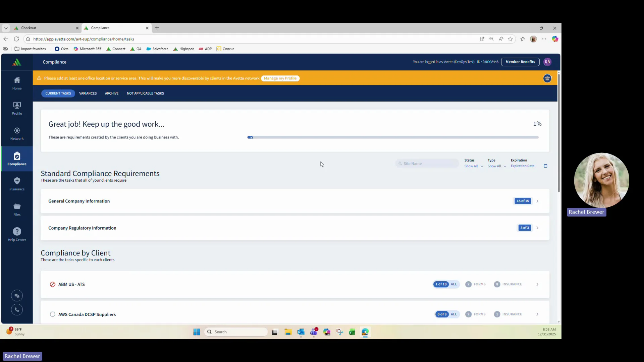This screenshot has width=644, height=362.
Task: Open the Type Show All dropdown
Action: (496, 166)
